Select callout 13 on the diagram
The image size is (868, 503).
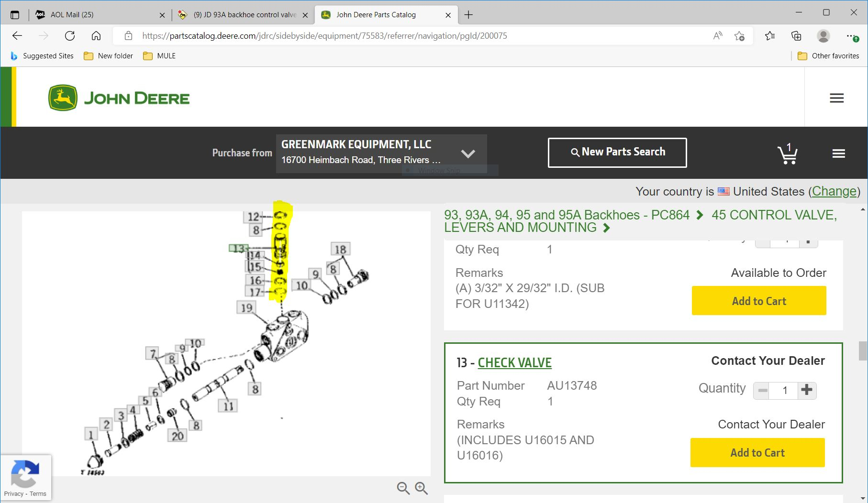(x=238, y=248)
